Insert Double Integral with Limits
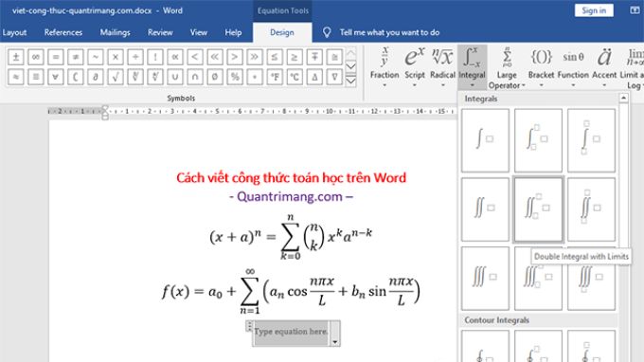Viewport: 644px width, 362px height. coord(538,209)
